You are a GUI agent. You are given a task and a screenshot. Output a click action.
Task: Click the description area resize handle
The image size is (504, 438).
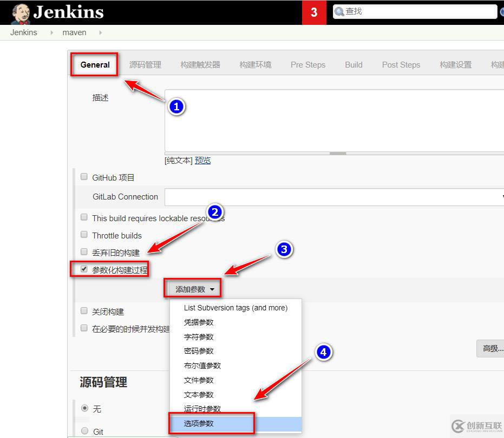tap(338, 154)
